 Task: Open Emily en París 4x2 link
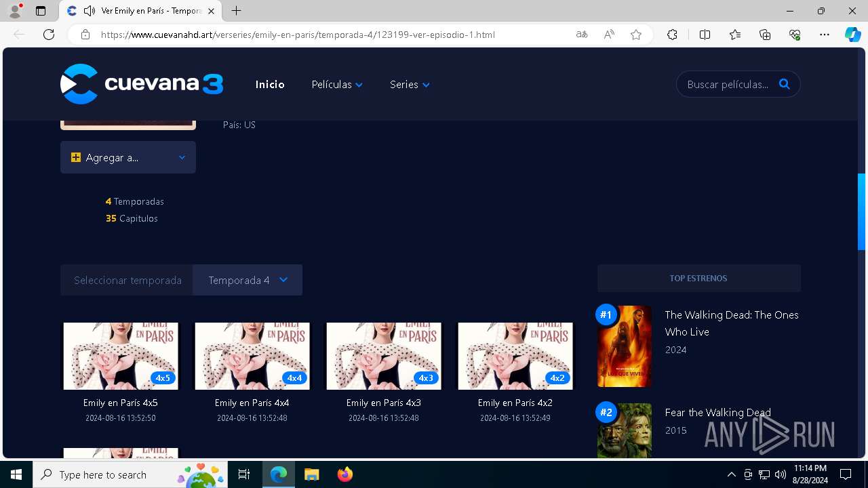coord(515,403)
